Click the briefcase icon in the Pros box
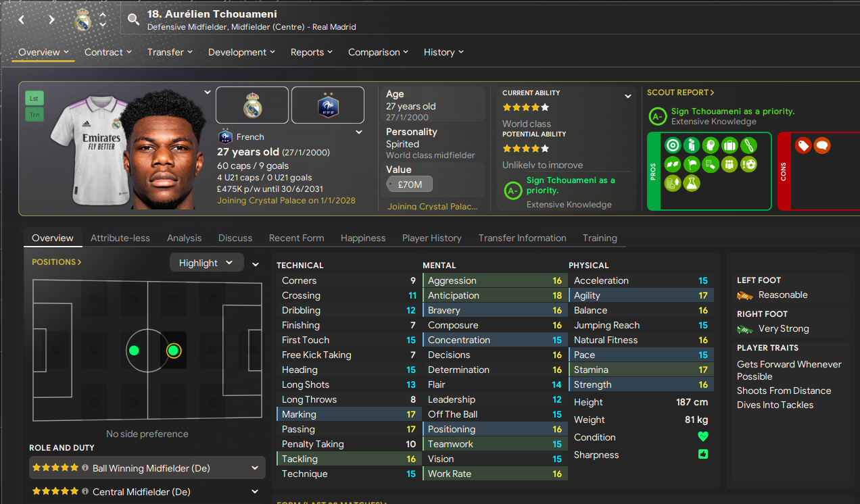This screenshot has width=860, height=504. pos(730,145)
